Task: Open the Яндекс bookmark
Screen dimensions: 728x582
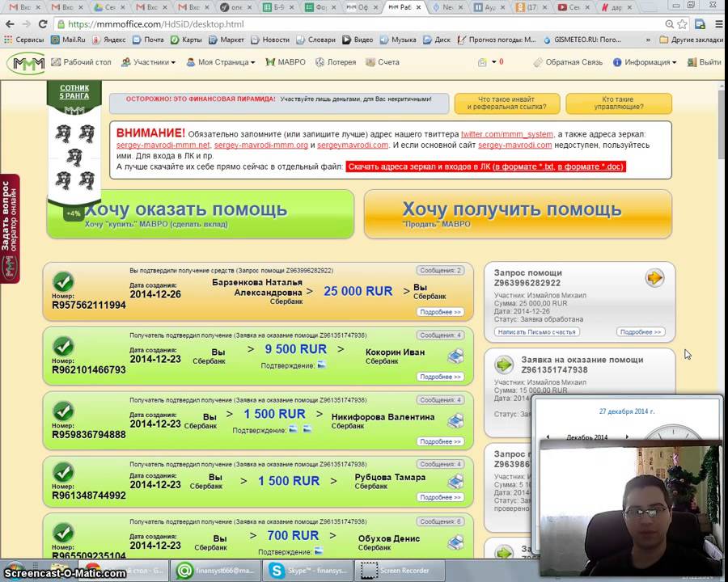Action: pyautogui.click(x=109, y=40)
